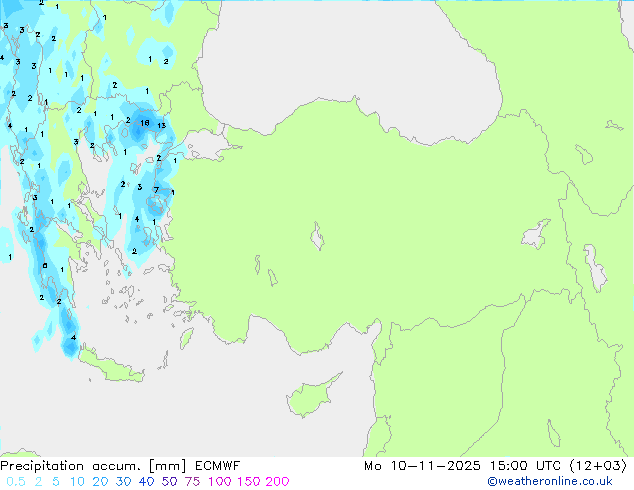Click the 100 legend value
Screen dimensions: 634x490
pos(220,482)
